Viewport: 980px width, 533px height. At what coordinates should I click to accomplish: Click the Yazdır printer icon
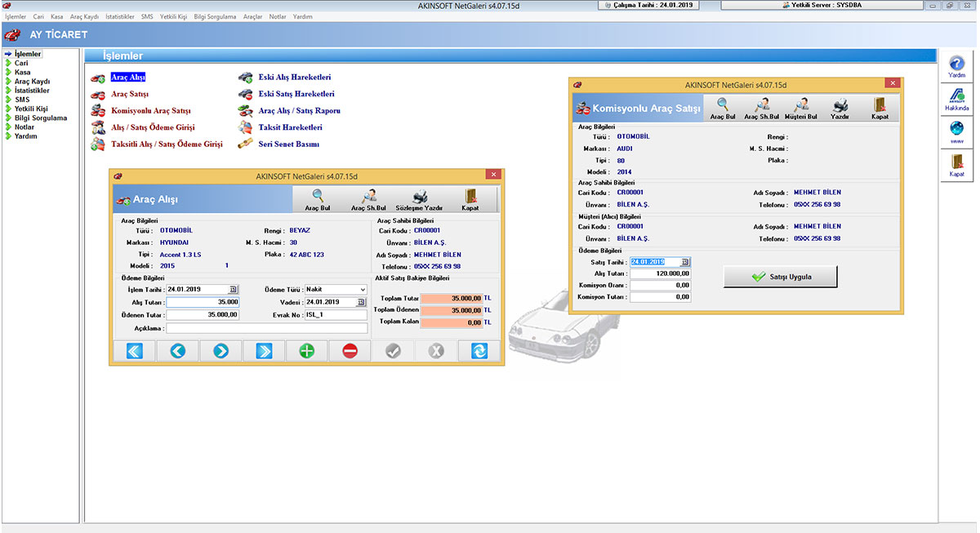coord(840,107)
